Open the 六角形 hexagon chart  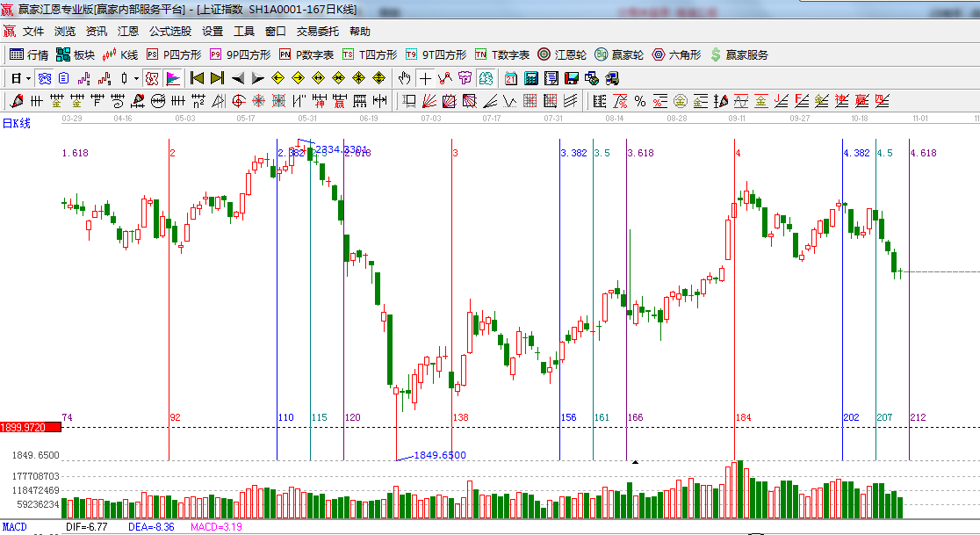pyautogui.click(x=676, y=54)
